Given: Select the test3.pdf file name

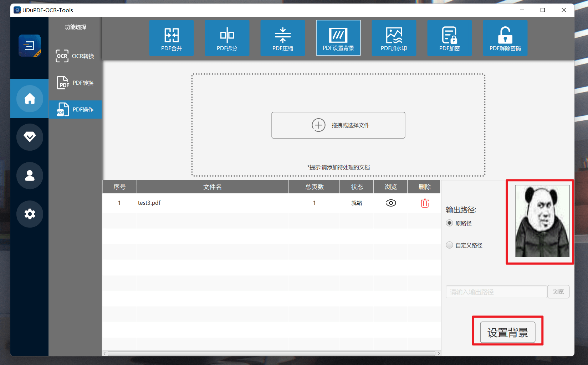Looking at the screenshot, I should [x=149, y=203].
